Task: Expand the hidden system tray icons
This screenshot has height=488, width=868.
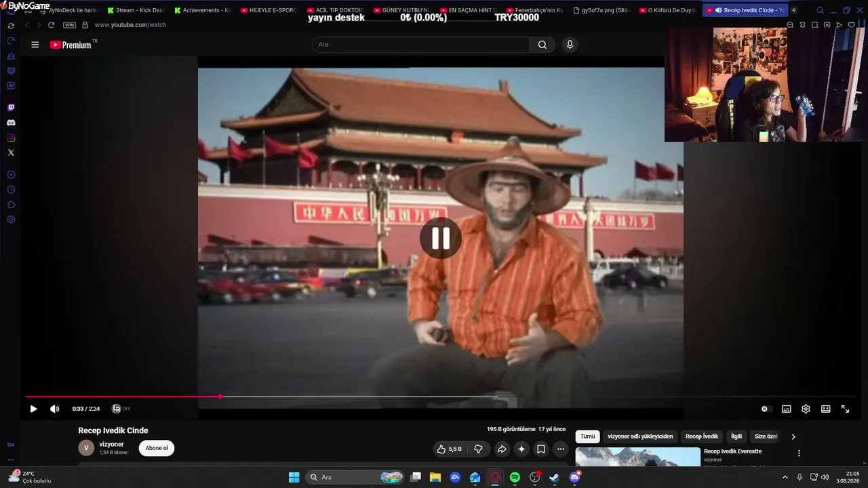Action: click(x=785, y=477)
